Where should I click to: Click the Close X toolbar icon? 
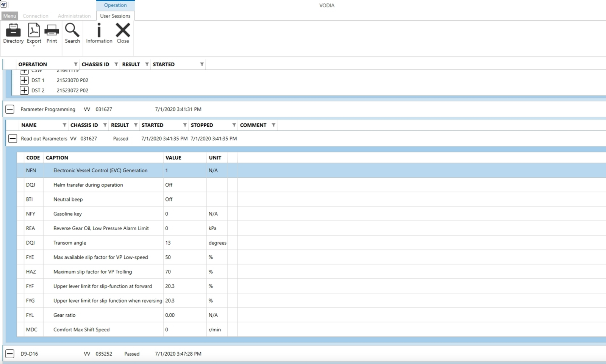pyautogui.click(x=123, y=31)
